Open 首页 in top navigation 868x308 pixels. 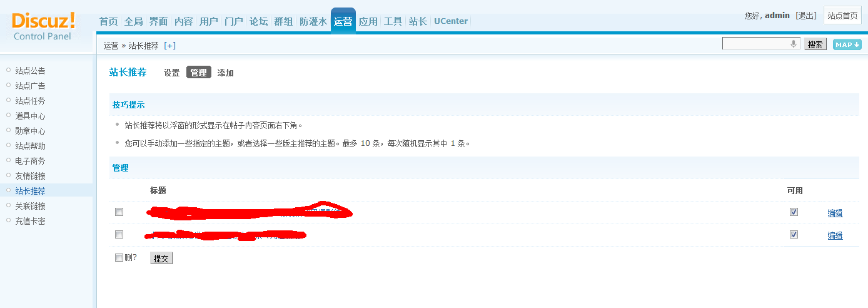pyautogui.click(x=108, y=21)
